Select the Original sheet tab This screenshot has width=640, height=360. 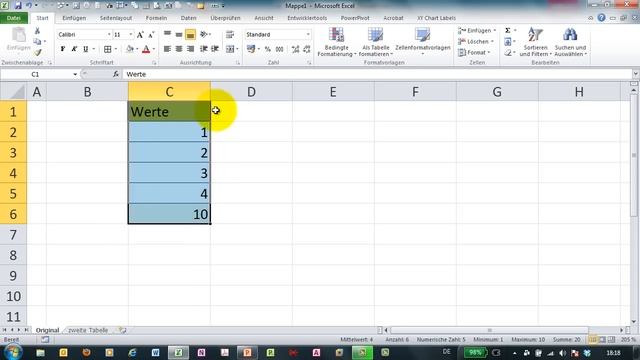(47, 330)
